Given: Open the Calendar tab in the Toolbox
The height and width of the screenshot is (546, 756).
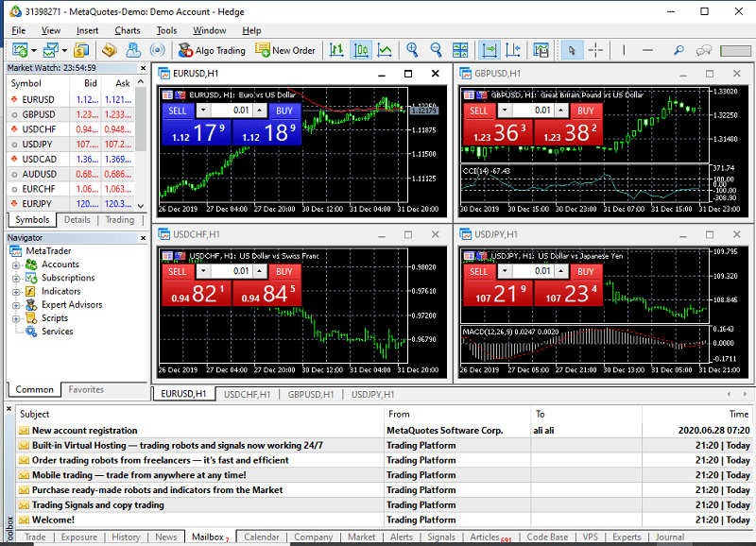Looking at the screenshot, I should (x=262, y=537).
